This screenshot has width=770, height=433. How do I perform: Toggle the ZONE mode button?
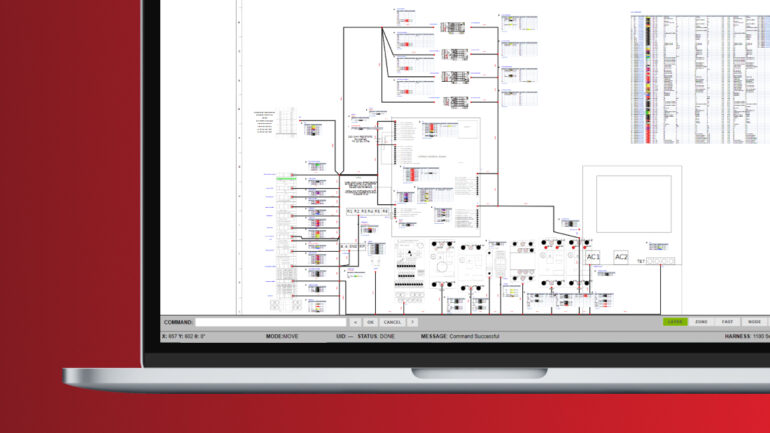[x=701, y=322]
